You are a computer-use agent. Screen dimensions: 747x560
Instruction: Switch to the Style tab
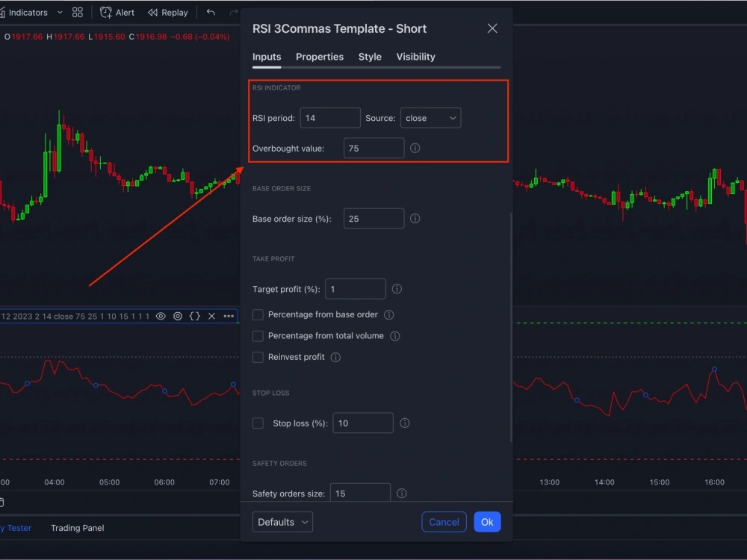370,57
